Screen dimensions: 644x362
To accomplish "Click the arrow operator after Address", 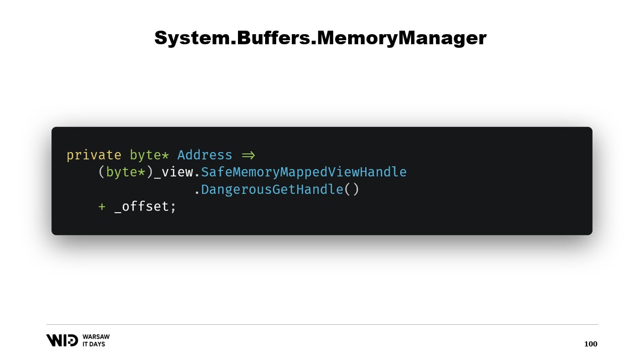I will pyautogui.click(x=248, y=155).
